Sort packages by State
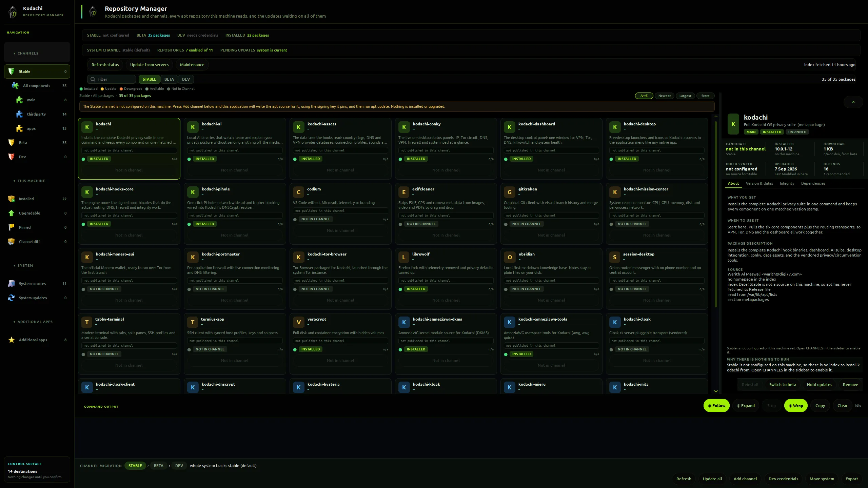Viewport: 868px width, 488px height. 705,96
